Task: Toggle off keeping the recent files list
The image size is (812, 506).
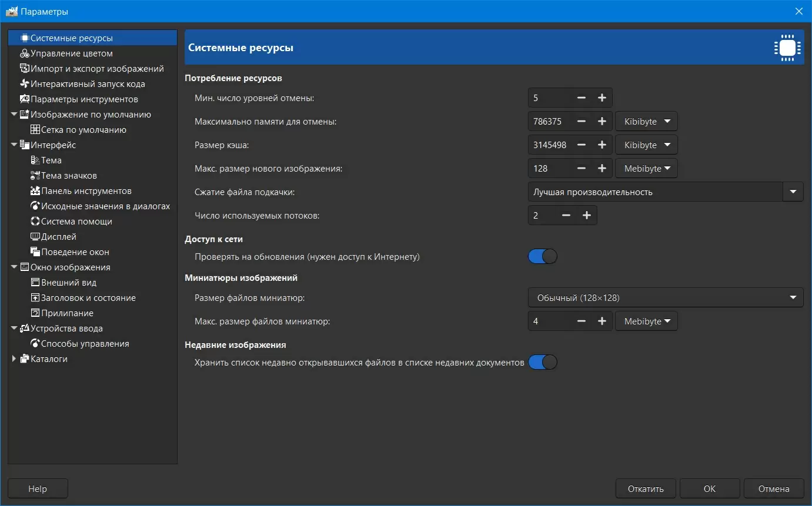Action: pyautogui.click(x=542, y=363)
